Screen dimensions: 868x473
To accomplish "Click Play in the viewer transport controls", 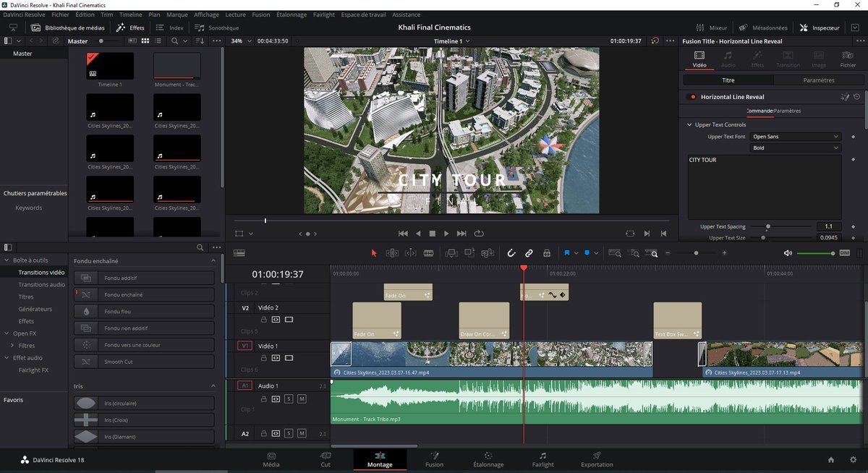I will [x=446, y=234].
